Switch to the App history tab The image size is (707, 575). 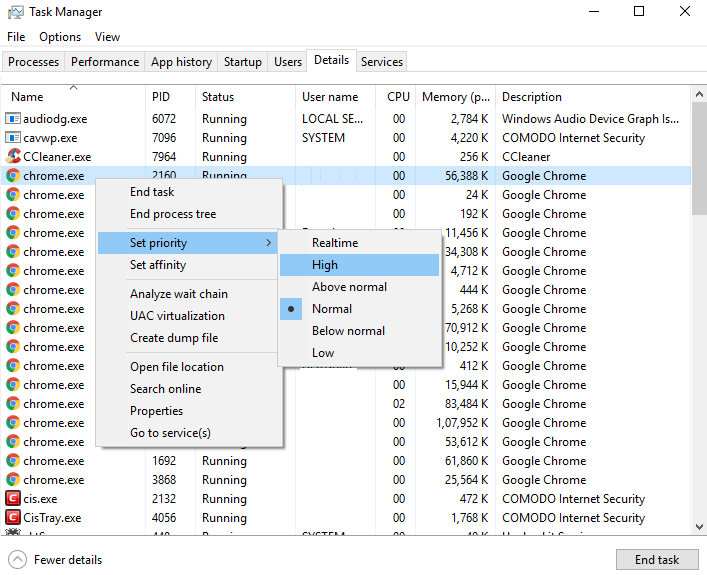point(181,62)
